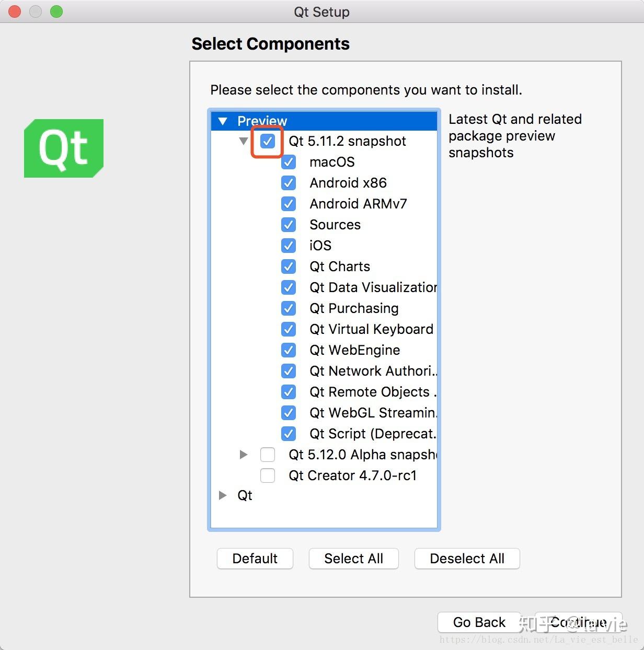
Task: Click Deselect All
Action: coord(467,559)
